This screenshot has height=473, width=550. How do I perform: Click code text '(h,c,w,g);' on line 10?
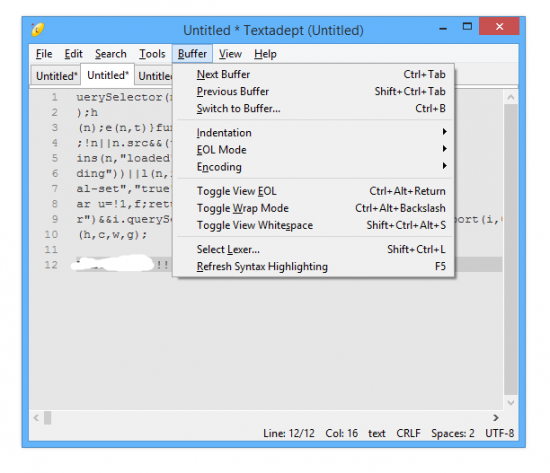[x=112, y=234]
